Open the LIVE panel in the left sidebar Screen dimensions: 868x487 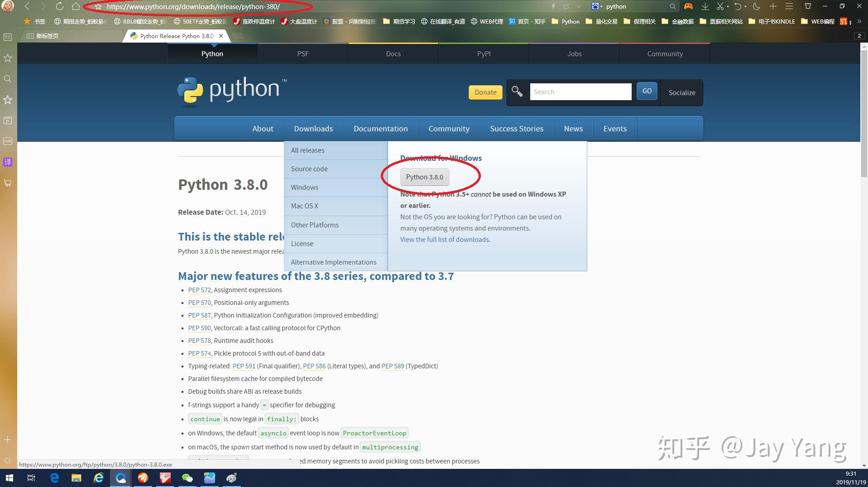(7, 141)
